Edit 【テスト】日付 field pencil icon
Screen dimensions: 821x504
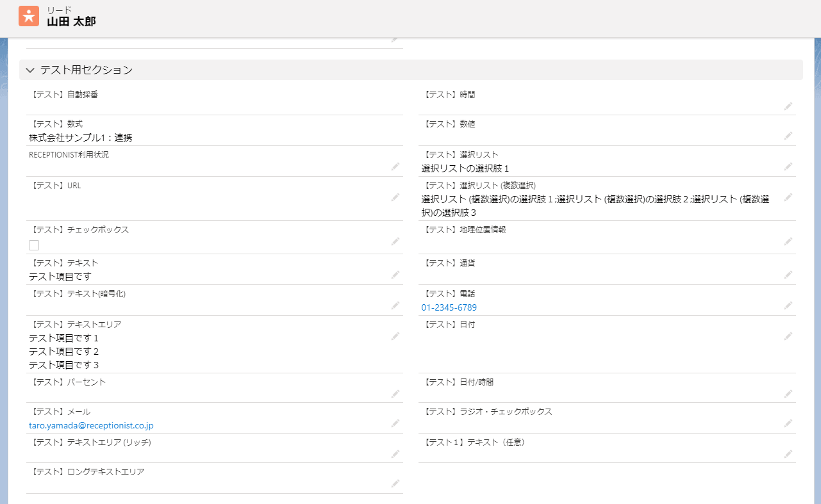(788, 336)
